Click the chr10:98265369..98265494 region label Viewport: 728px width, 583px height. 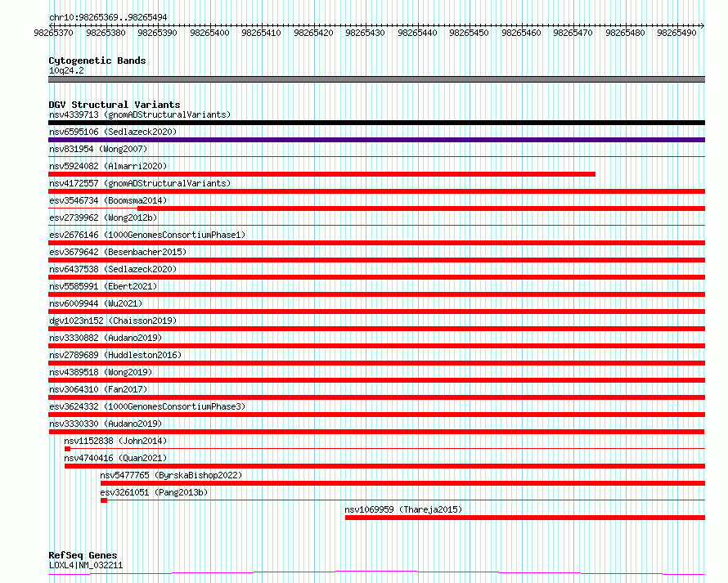108,17
